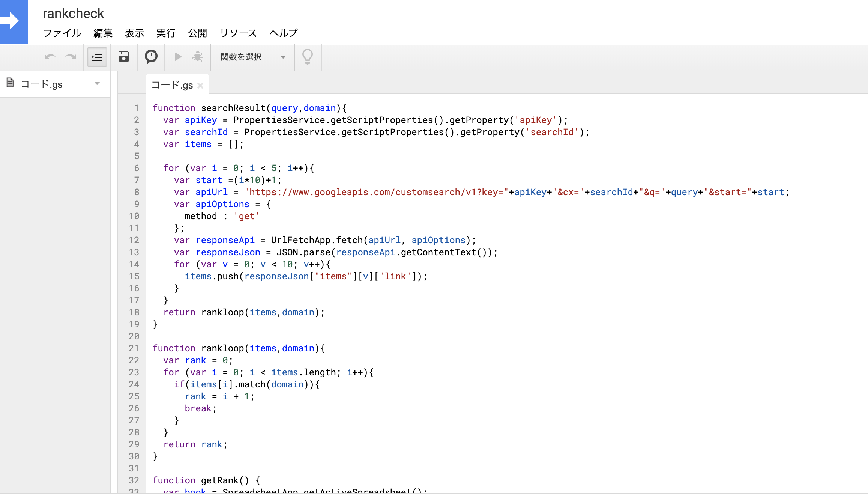
Task: Select the コード.gs file document icon
Action: tap(10, 83)
